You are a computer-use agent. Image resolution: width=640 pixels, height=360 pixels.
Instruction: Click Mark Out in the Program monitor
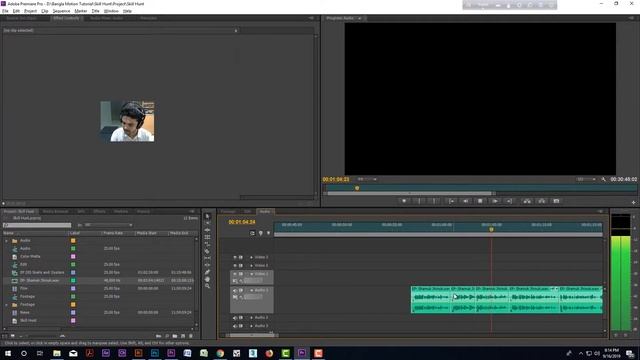click(434, 201)
